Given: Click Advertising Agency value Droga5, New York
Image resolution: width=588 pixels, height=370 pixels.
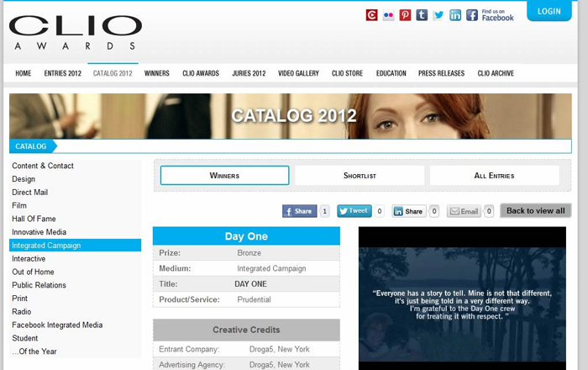Looking at the screenshot, I should click(280, 365).
